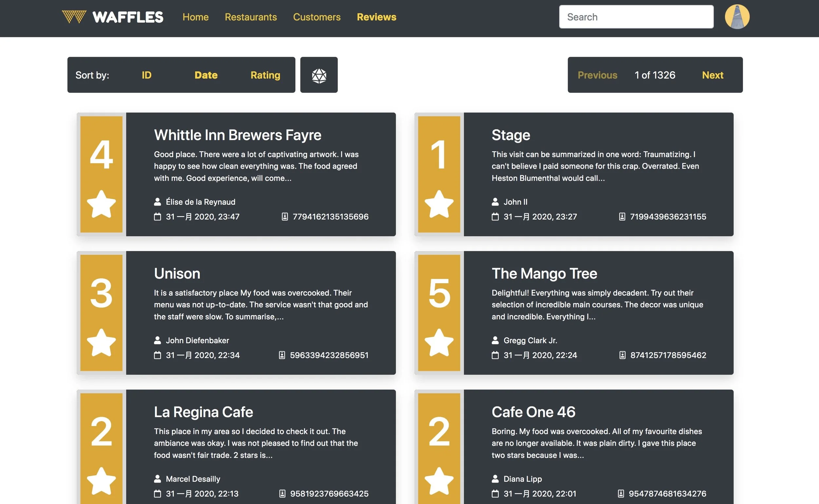Click calendar icon on the Unison review
The height and width of the screenshot is (504, 819).
pyautogui.click(x=157, y=355)
